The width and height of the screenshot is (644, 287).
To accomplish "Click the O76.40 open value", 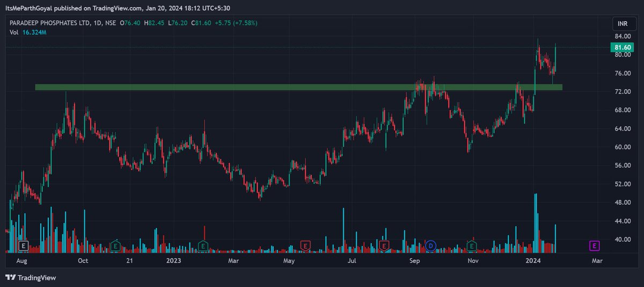I will [131, 23].
